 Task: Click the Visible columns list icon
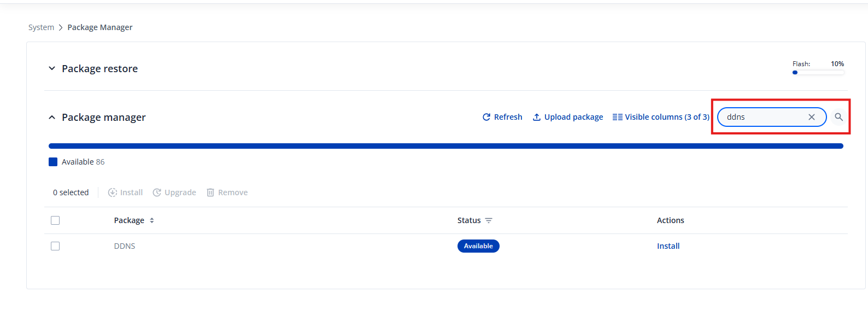[617, 117]
